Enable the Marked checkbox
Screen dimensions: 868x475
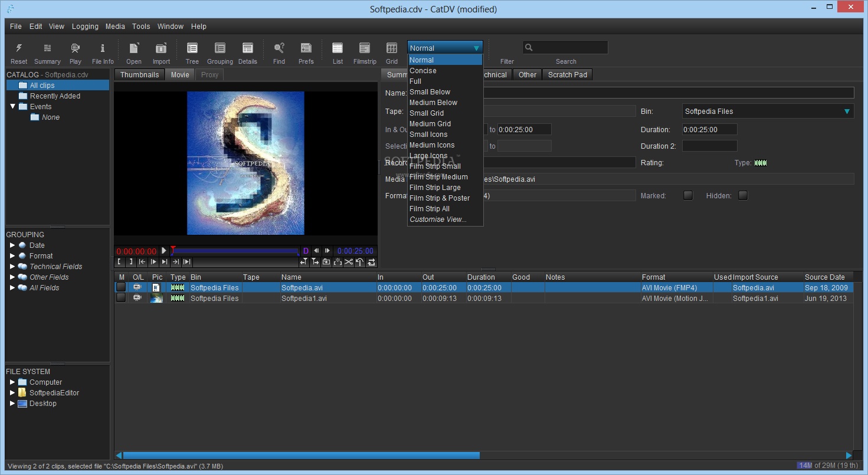688,195
